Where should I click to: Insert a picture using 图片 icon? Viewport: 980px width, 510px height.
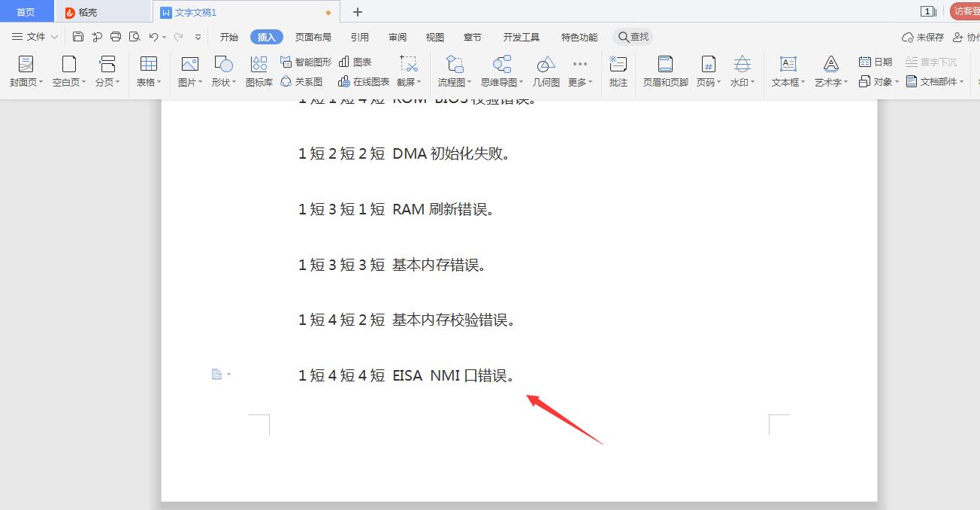189,64
